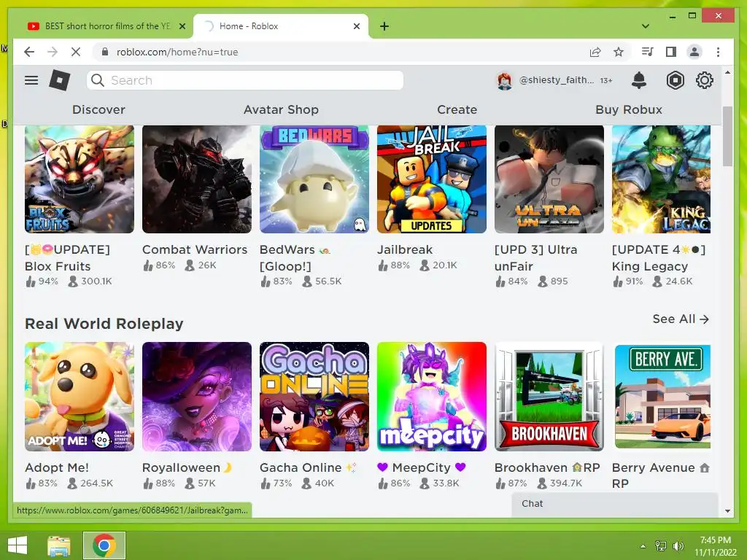Click the scrollbar up arrow
The width and height of the screenshot is (747, 560).
(x=727, y=72)
